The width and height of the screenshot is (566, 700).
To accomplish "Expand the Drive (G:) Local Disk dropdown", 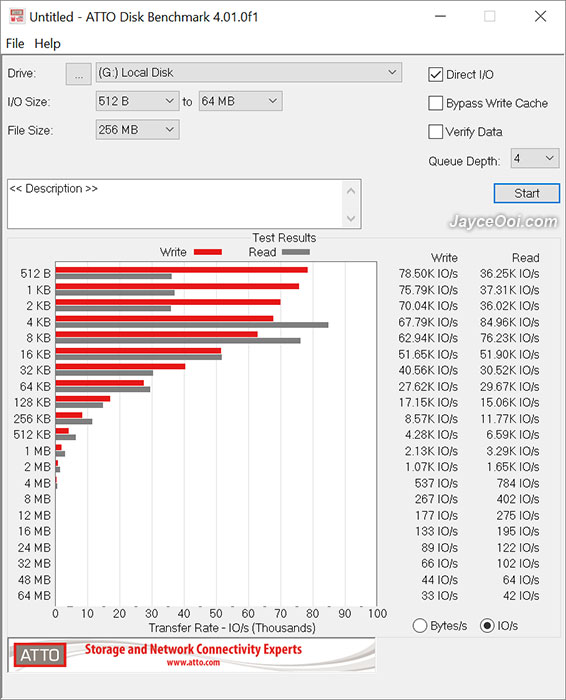I will pyautogui.click(x=249, y=73).
